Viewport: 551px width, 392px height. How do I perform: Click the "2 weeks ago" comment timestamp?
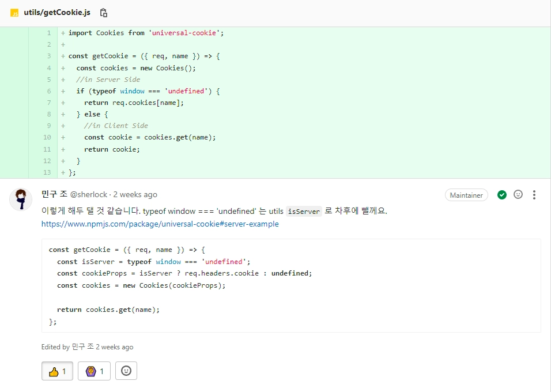coord(135,195)
